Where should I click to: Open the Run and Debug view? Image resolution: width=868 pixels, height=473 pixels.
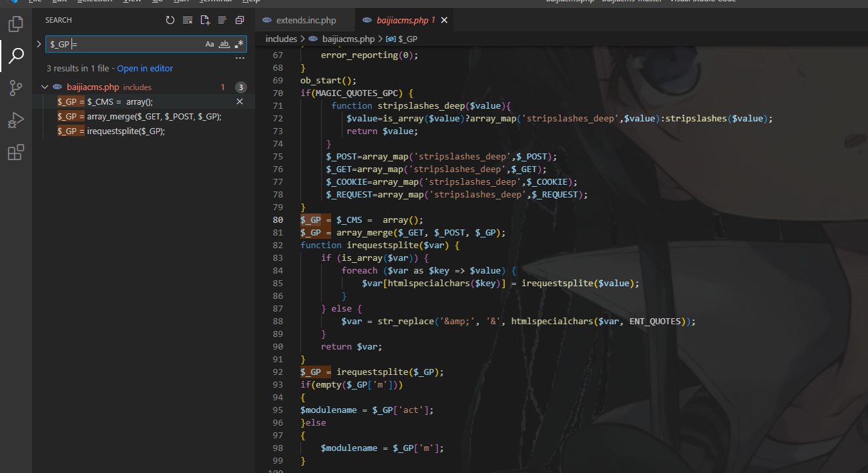click(15, 121)
